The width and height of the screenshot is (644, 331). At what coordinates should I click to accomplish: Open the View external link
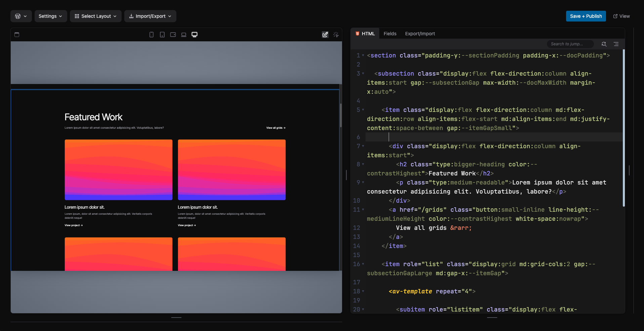621,16
